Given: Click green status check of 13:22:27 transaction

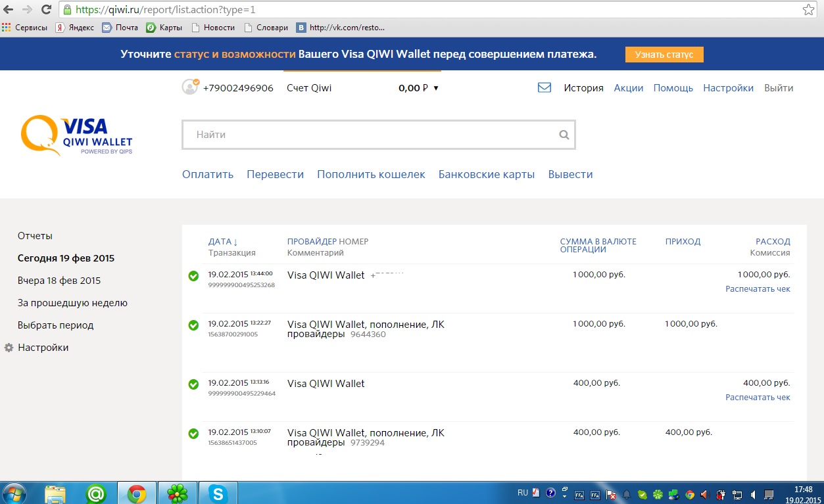Looking at the screenshot, I should point(193,325).
